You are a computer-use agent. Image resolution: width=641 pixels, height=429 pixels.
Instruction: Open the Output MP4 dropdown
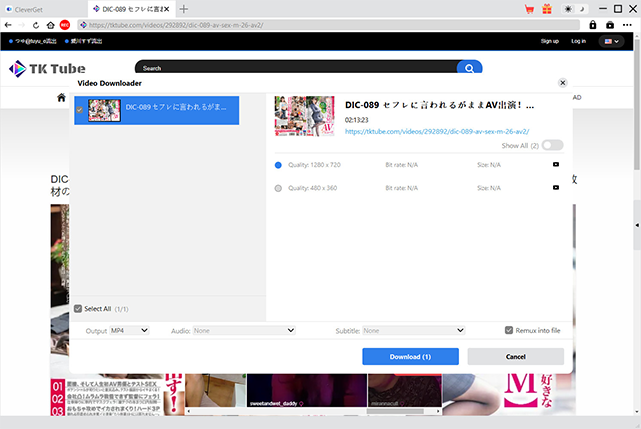tap(129, 330)
